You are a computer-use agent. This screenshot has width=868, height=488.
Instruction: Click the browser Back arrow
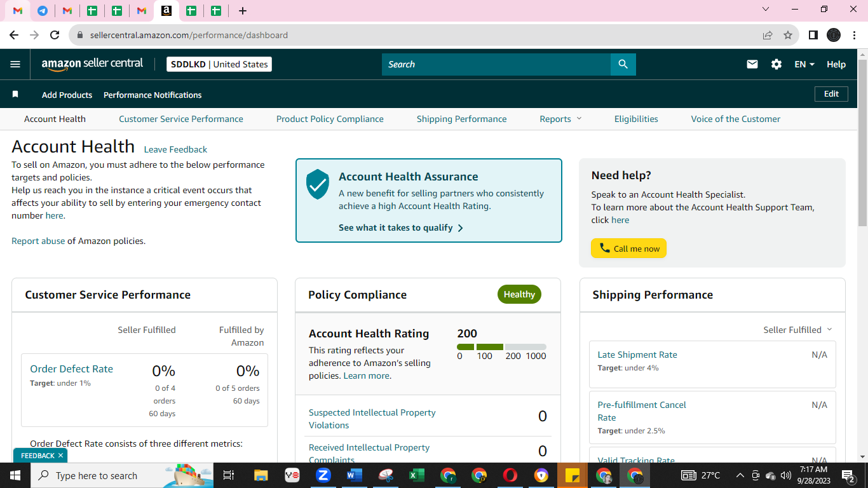[x=14, y=35]
